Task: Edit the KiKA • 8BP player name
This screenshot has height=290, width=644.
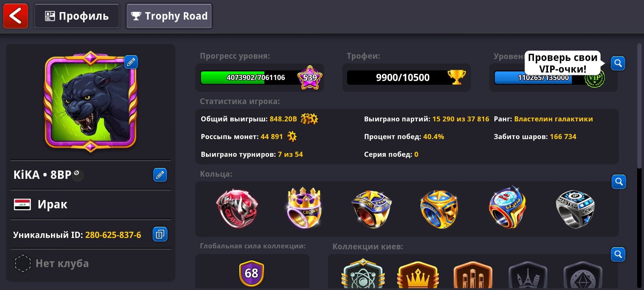Action: pyautogui.click(x=160, y=175)
